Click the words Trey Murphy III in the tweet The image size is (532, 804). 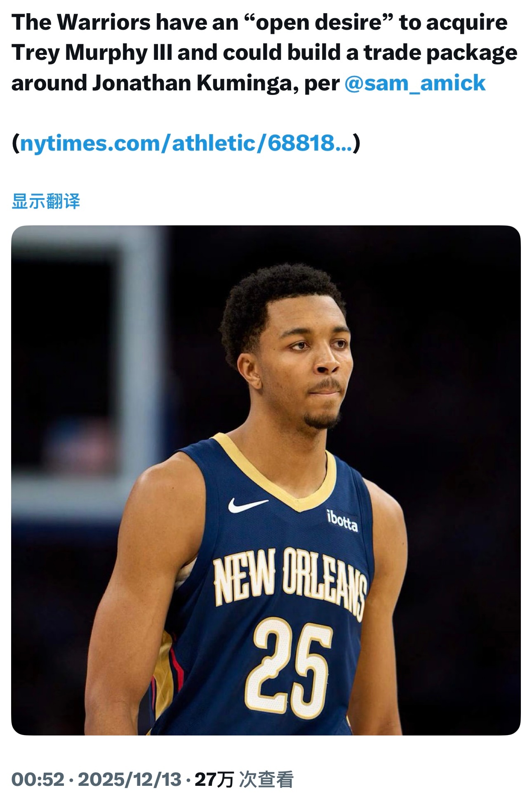92,52
